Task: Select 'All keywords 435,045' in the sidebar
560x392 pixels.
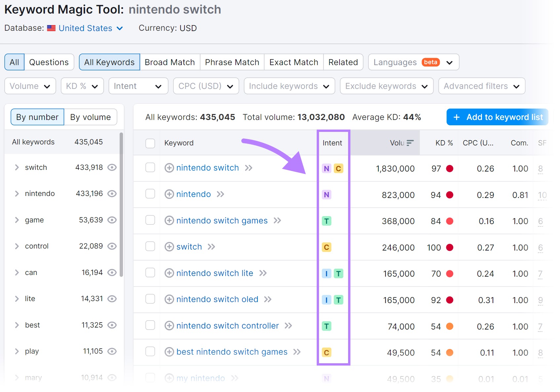Action: click(62, 142)
